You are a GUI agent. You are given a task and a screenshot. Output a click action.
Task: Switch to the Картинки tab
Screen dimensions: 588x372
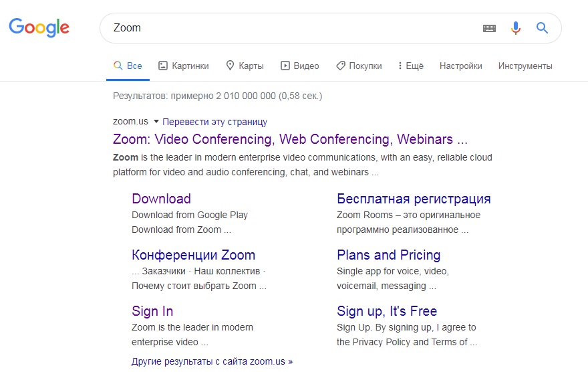pyautogui.click(x=183, y=66)
